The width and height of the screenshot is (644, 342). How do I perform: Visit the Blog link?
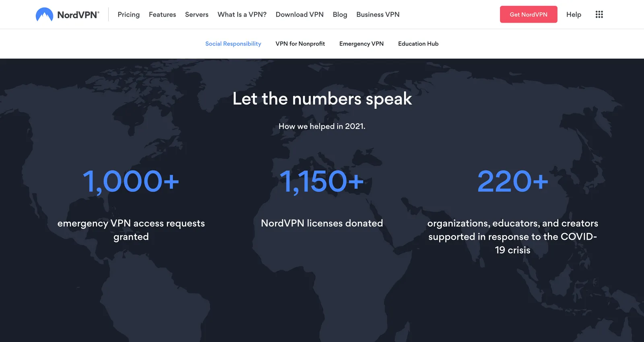click(x=340, y=15)
